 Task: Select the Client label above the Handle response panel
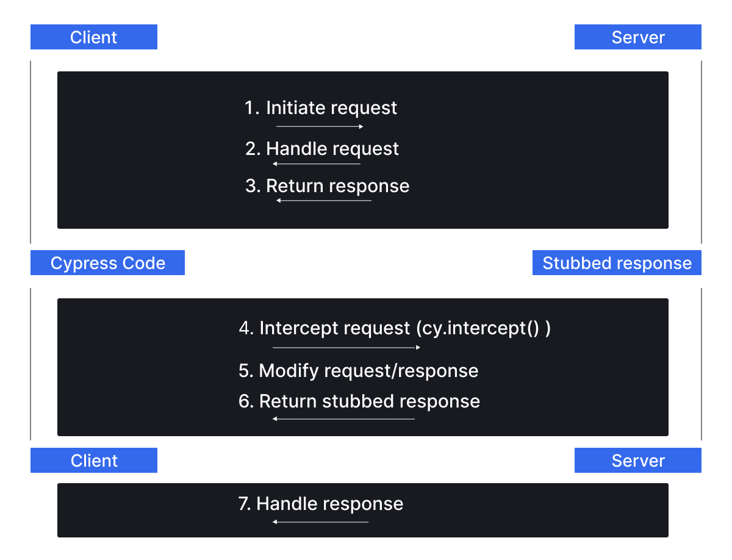(x=94, y=461)
